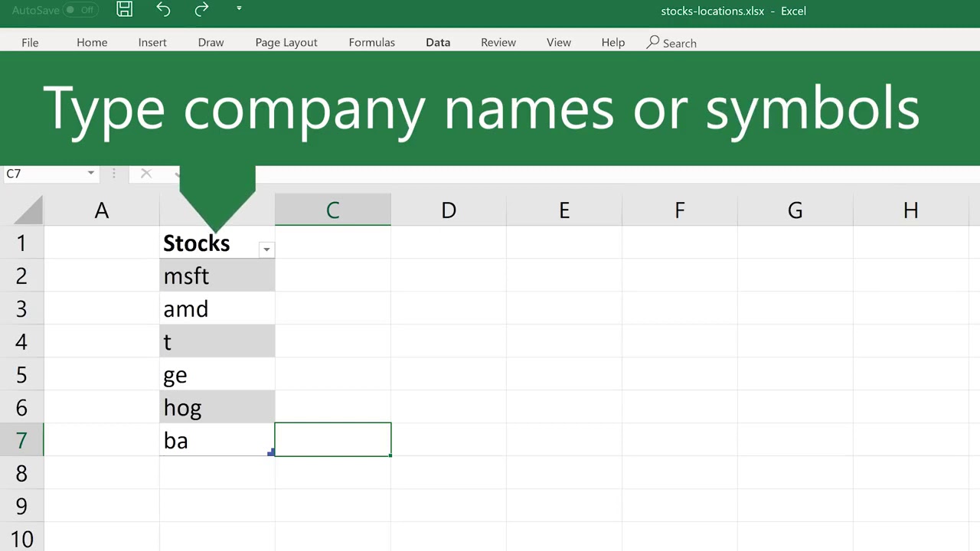Screen dimensions: 980x551
Task: Select column E header
Action: click(564, 210)
